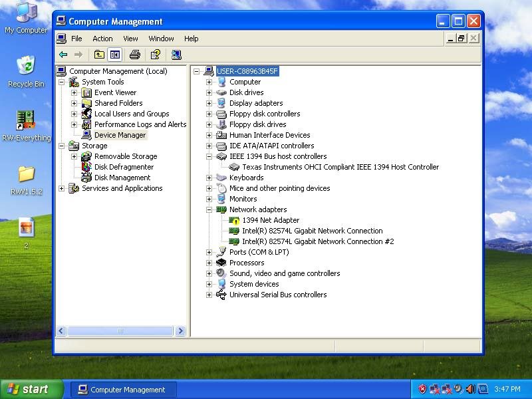Click the Universal Serial Bus controllers icon
The image size is (532, 399).
[221, 295]
